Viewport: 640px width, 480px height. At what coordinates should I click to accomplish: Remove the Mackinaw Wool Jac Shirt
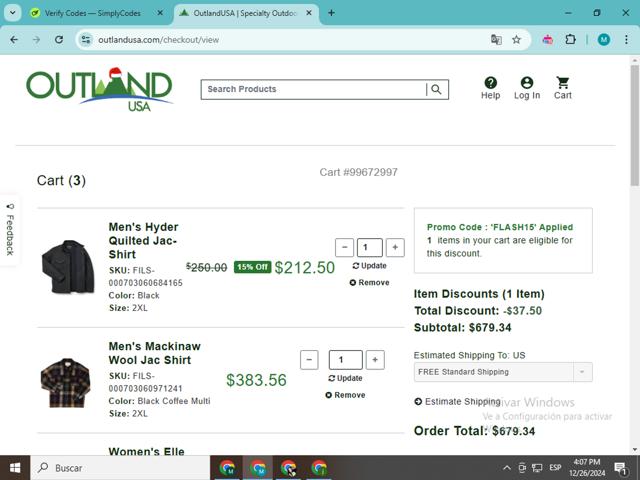(x=345, y=395)
